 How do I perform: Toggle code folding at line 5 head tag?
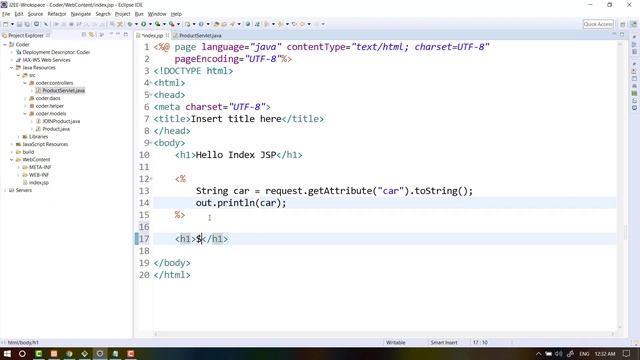[x=151, y=95]
